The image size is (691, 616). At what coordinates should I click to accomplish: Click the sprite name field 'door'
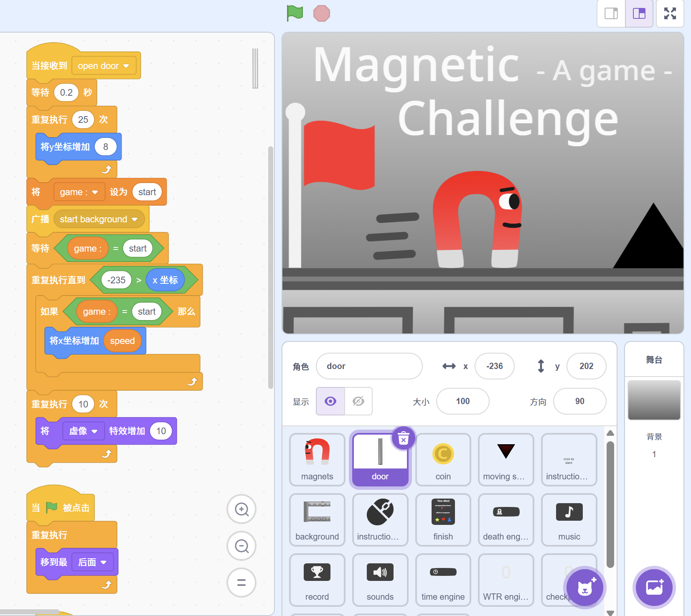tap(369, 366)
